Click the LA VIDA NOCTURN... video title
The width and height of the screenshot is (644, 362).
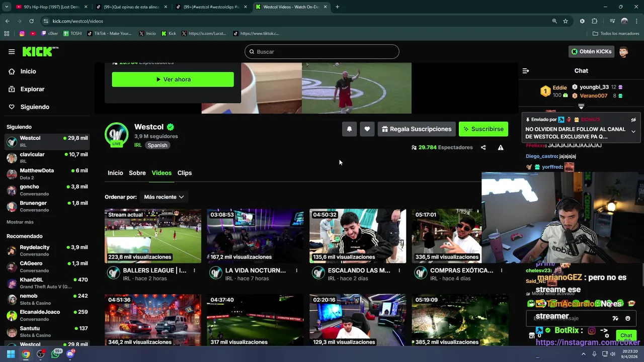256,270
